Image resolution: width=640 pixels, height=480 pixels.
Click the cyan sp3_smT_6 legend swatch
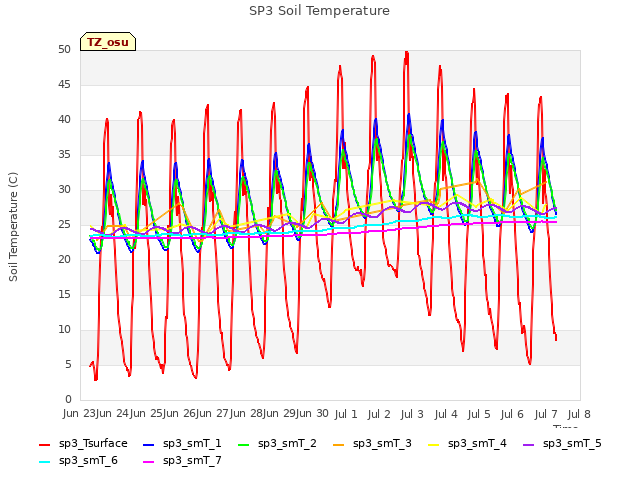coord(44,462)
